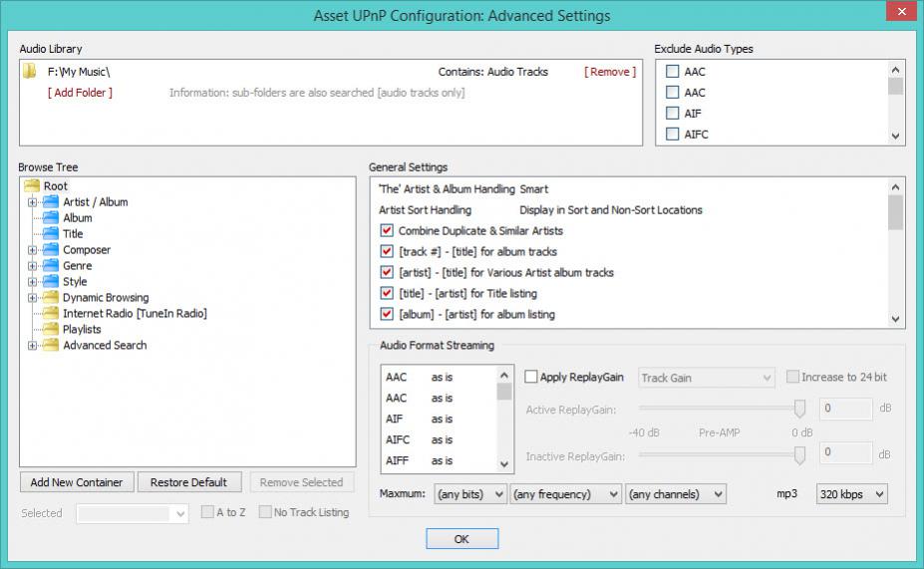The height and width of the screenshot is (569, 924).
Task: Click the F:\My Music\ folder icon
Action: click(x=30, y=72)
